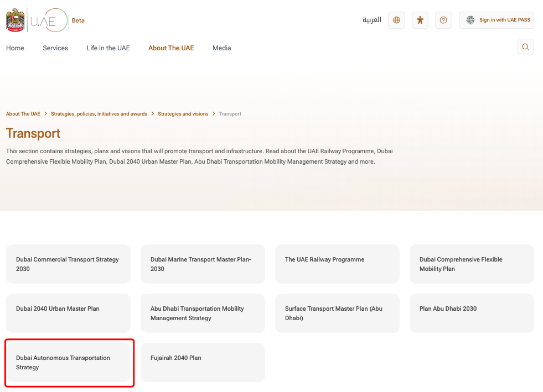Viewport: 543px width, 392px height.
Task: Open The UAE Railway Programme card
Action: 337,264
